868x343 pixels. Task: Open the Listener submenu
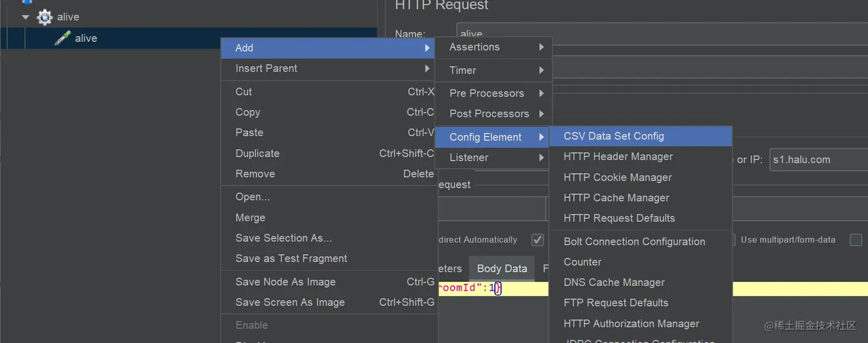point(493,158)
